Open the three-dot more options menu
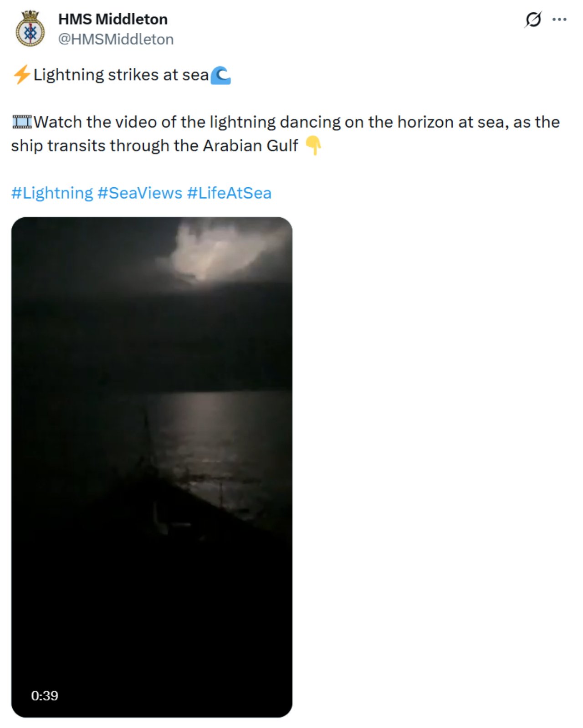Viewport: 583px width, 728px height. coord(559,20)
